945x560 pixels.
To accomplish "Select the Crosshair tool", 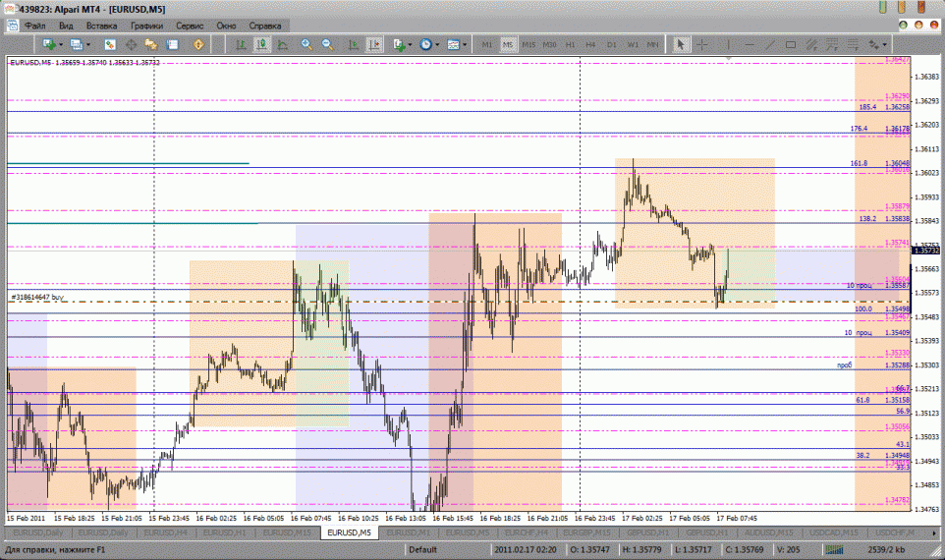I will (702, 44).
